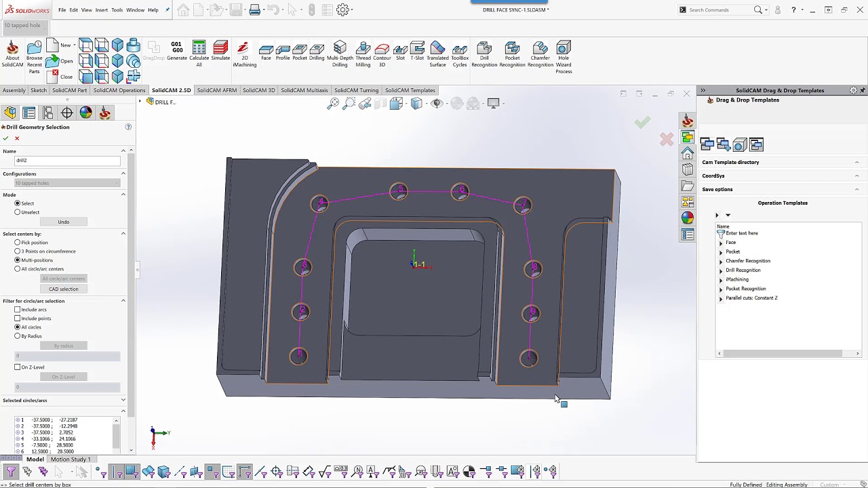Choose 3 Points on circumference
The width and height of the screenshot is (868, 488).
(18, 251)
